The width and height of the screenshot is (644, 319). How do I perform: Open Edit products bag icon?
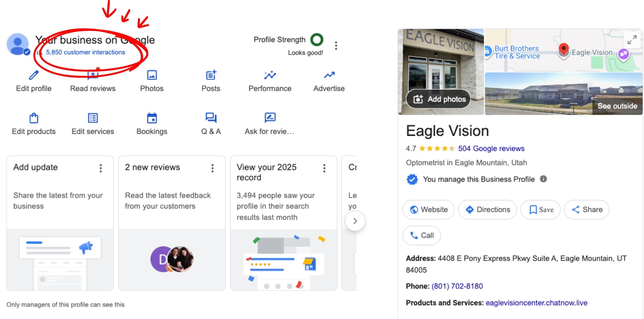pos(34,118)
